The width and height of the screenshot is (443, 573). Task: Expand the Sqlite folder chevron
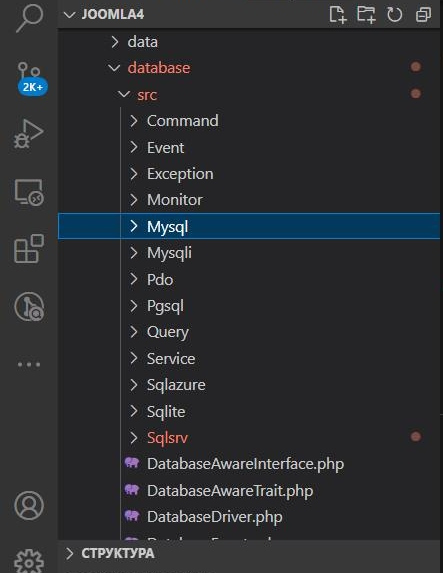point(134,411)
